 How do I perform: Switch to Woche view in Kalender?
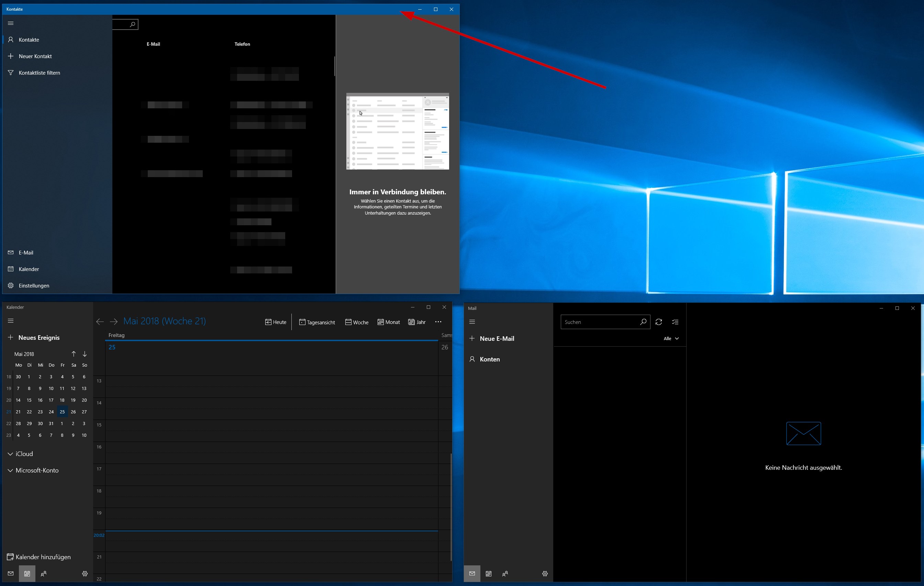(356, 322)
